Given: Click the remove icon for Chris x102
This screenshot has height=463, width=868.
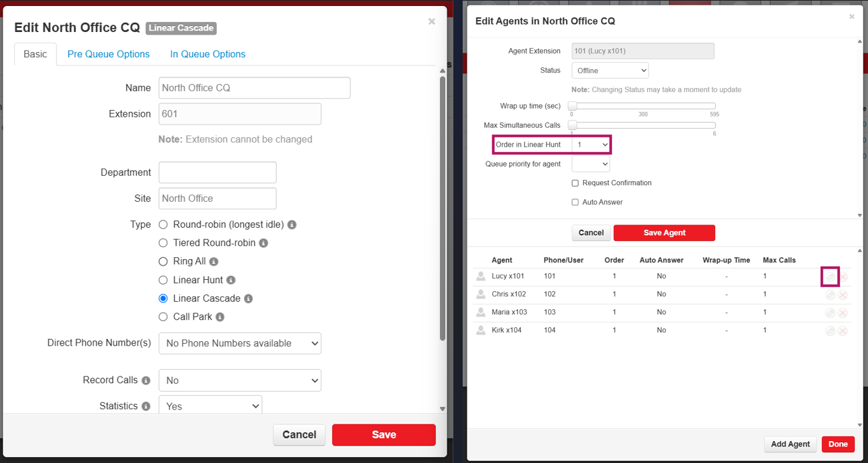Looking at the screenshot, I should pos(843,294).
